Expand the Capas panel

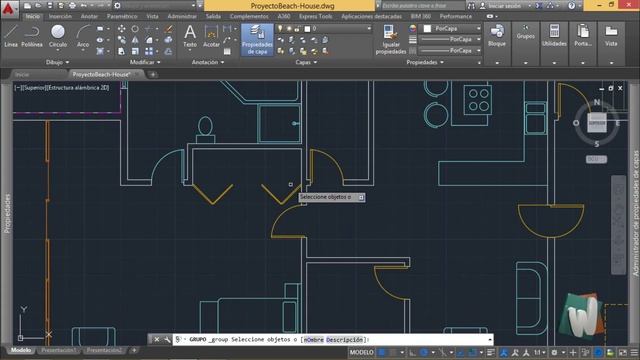(307, 62)
